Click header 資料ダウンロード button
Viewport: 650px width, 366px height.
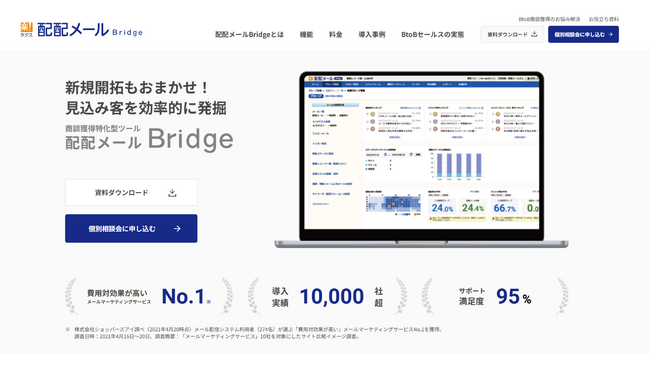pyautogui.click(x=512, y=34)
